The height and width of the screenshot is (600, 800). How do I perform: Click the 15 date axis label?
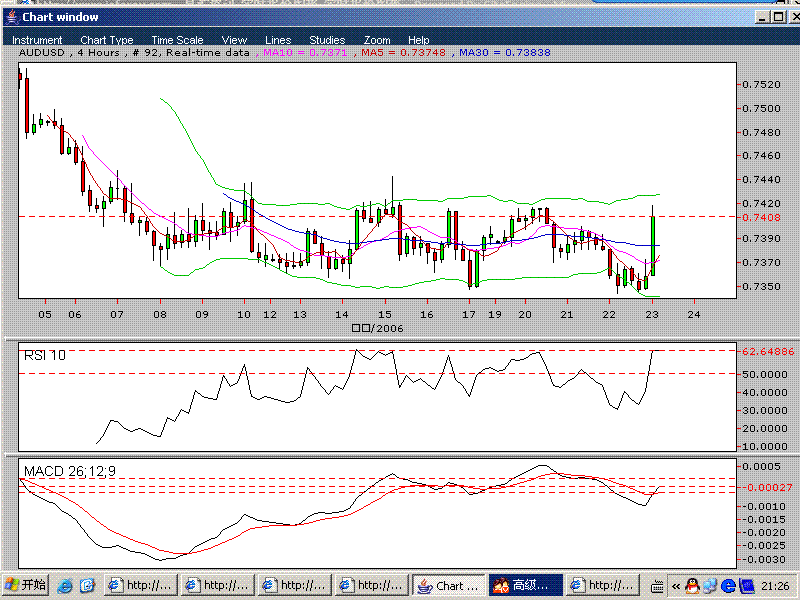[x=384, y=314]
